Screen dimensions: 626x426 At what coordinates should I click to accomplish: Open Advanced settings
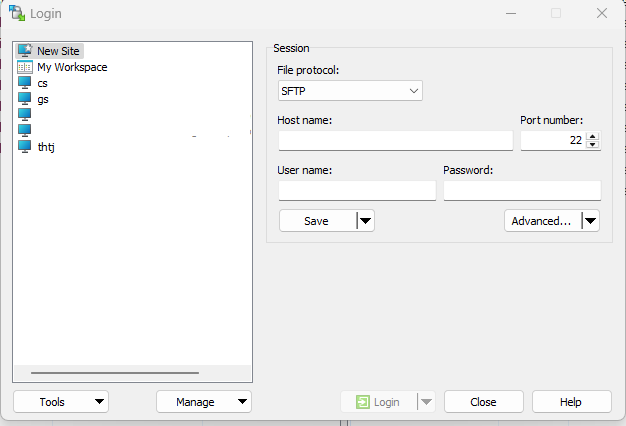(x=542, y=221)
